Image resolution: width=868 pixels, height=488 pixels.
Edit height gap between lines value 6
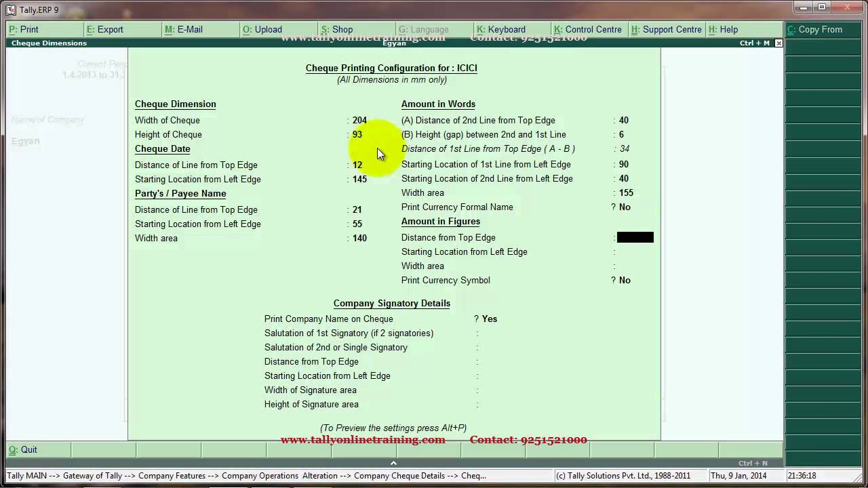(x=621, y=134)
